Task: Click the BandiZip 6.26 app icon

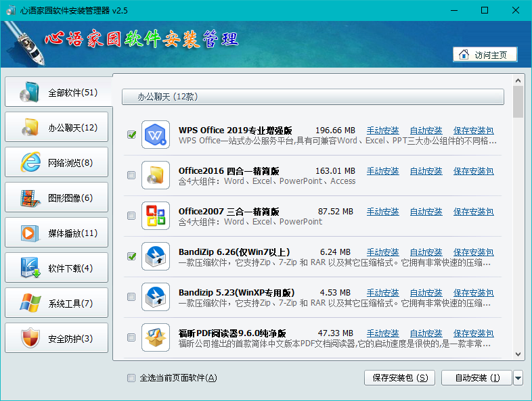Action: pyautogui.click(x=156, y=256)
